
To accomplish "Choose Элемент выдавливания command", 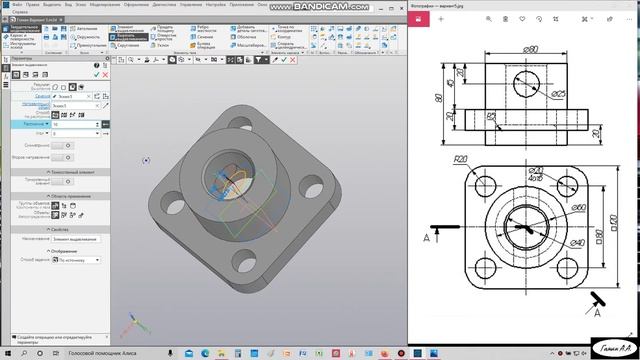I will (x=127, y=29).
